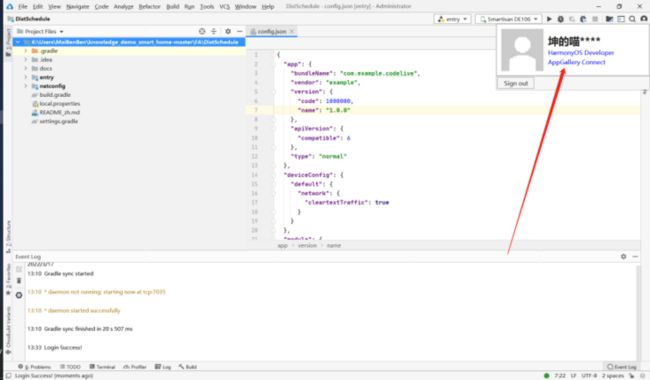The width and height of the screenshot is (650, 380).
Task: Open the HarmonyOS Developer link
Action: pyautogui.click(x=581, y=53)
